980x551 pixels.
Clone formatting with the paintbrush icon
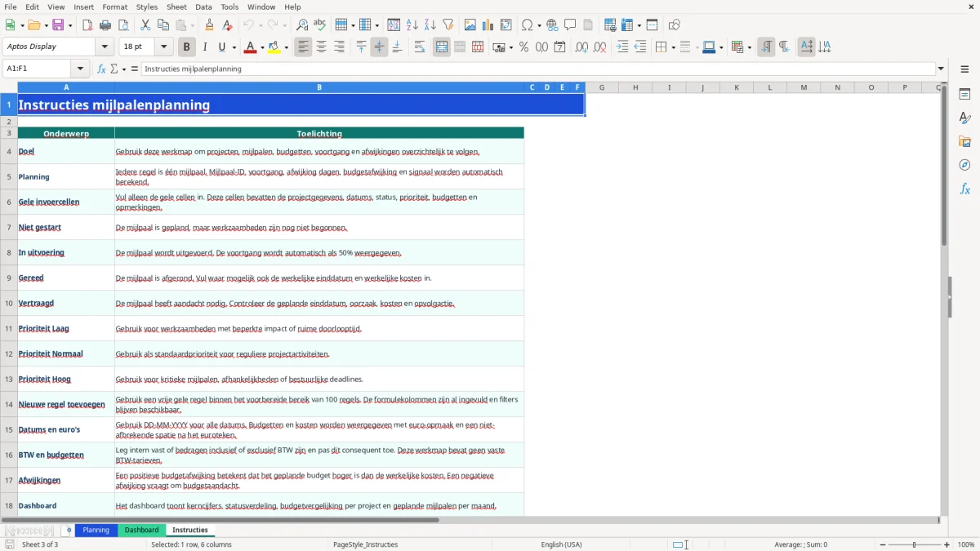pyautogui.click(x=209, y=25)
